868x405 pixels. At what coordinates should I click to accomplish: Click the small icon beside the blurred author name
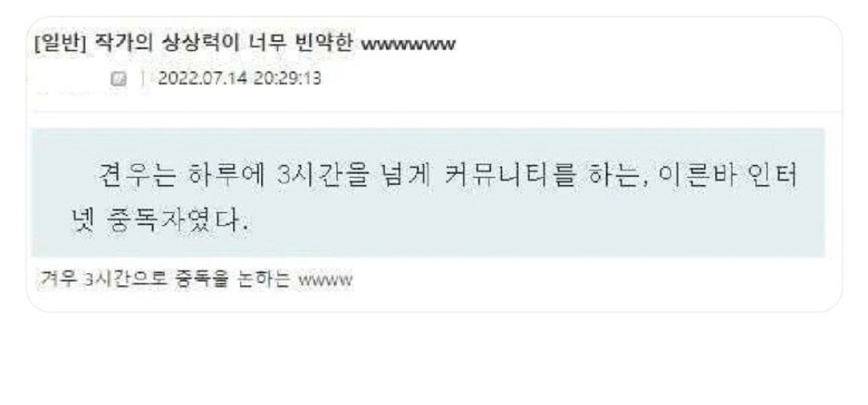tap(118, 79)
